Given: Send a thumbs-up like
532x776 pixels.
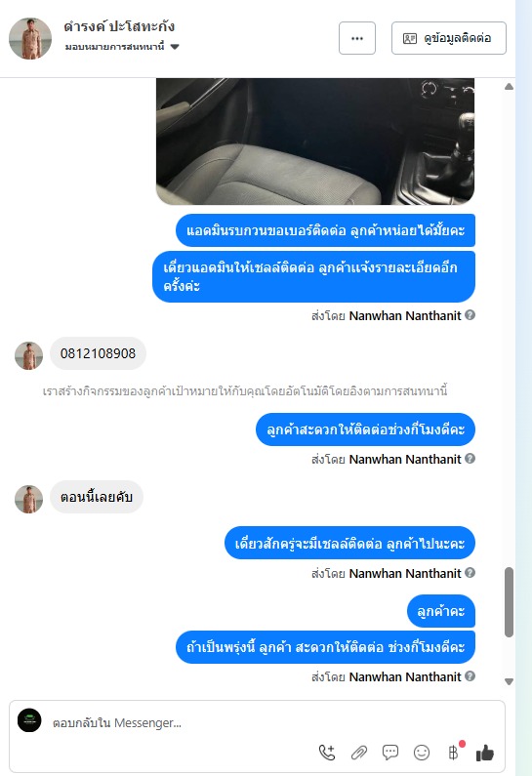Looking at the screenshot, I should click(484, 753).
